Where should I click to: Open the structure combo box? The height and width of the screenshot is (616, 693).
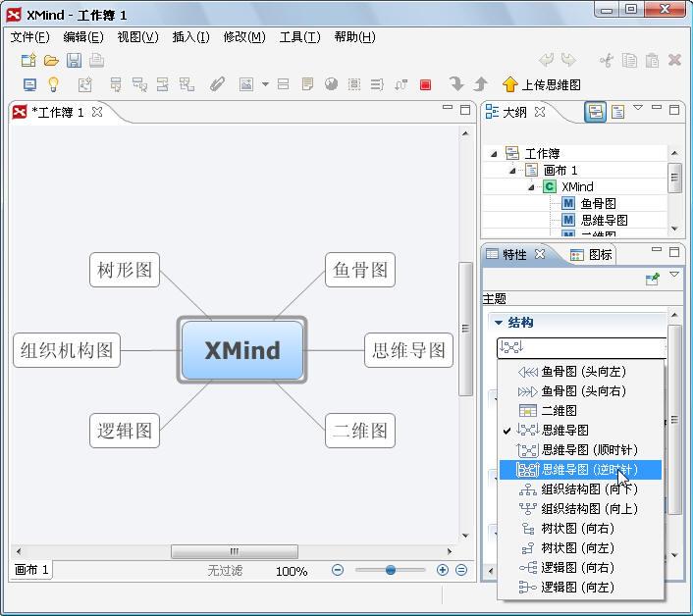pyautogui.click(x=581, y=347)
